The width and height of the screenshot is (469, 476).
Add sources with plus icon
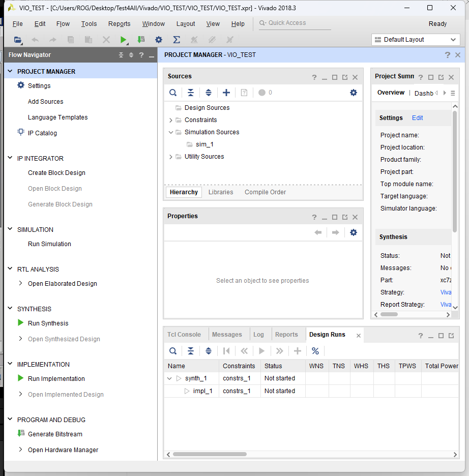coord(226,93)
